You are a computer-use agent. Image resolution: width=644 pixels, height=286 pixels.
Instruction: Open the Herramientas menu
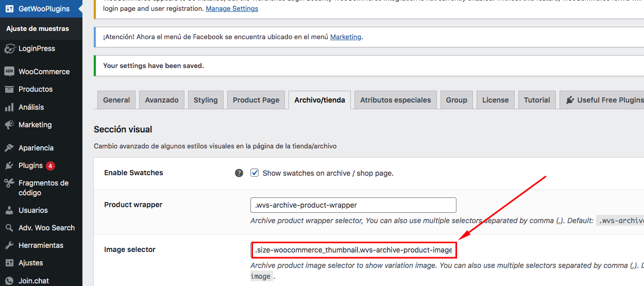pyautogui.click(x=41, y=245)
